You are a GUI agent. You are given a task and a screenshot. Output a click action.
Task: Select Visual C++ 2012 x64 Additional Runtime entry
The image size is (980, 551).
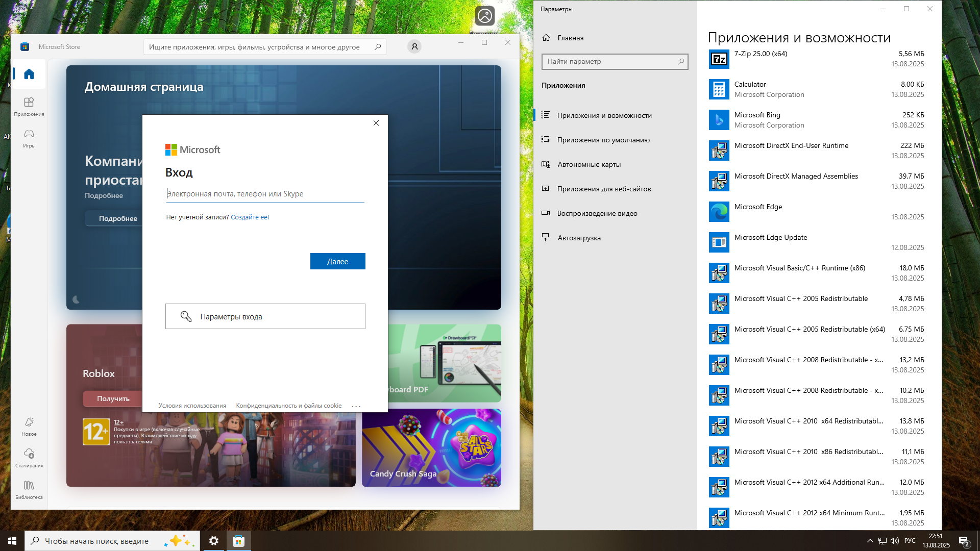[817, 487]
